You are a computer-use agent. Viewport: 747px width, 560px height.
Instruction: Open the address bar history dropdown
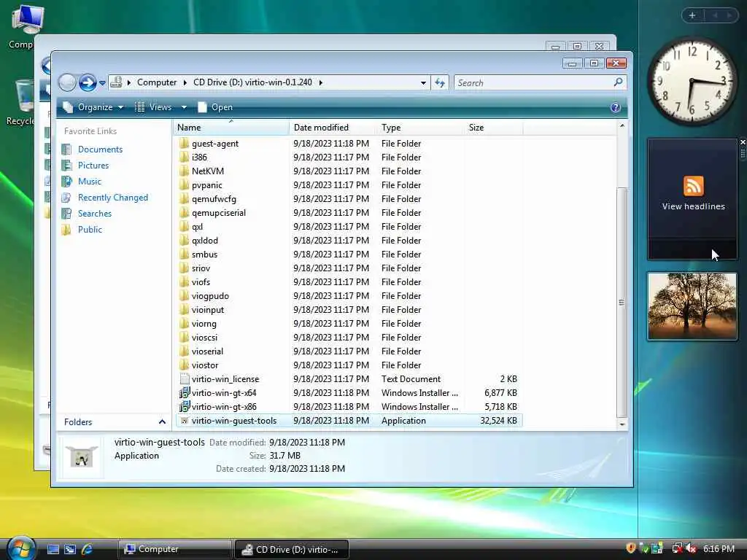pyautogui.click(x=423, y=83)
